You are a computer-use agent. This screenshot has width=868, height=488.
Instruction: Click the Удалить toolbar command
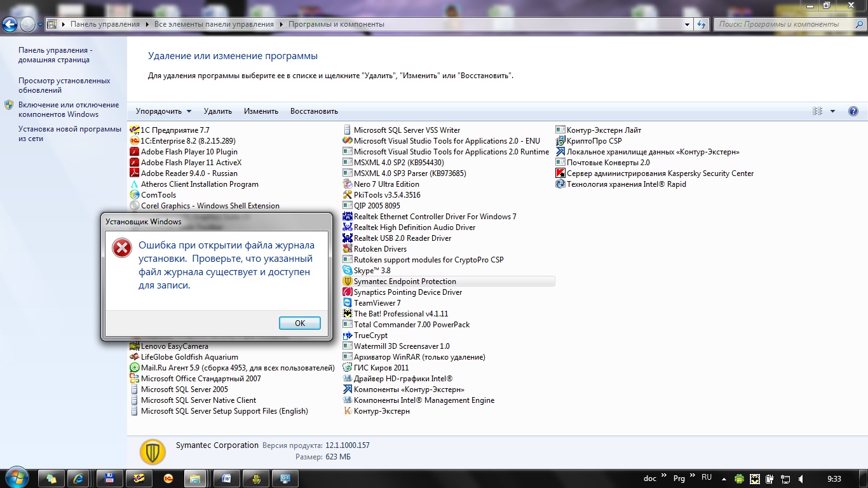pos(218,111)
